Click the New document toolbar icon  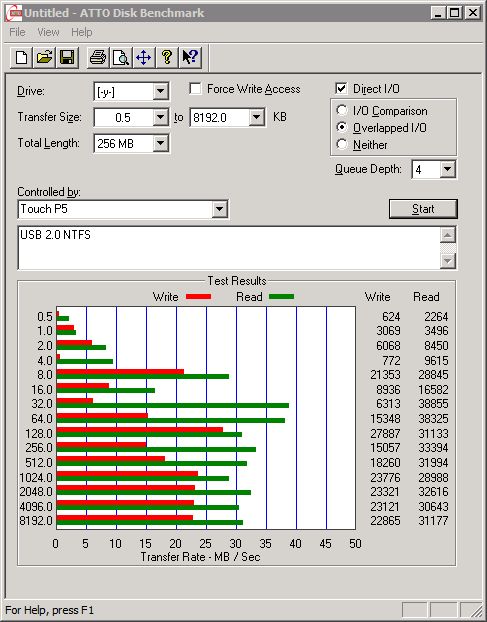(x=21, y=58)
